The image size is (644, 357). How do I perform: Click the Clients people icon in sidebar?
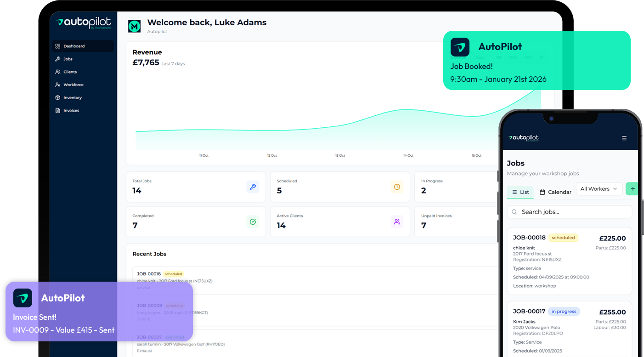(x=58, y=72)
